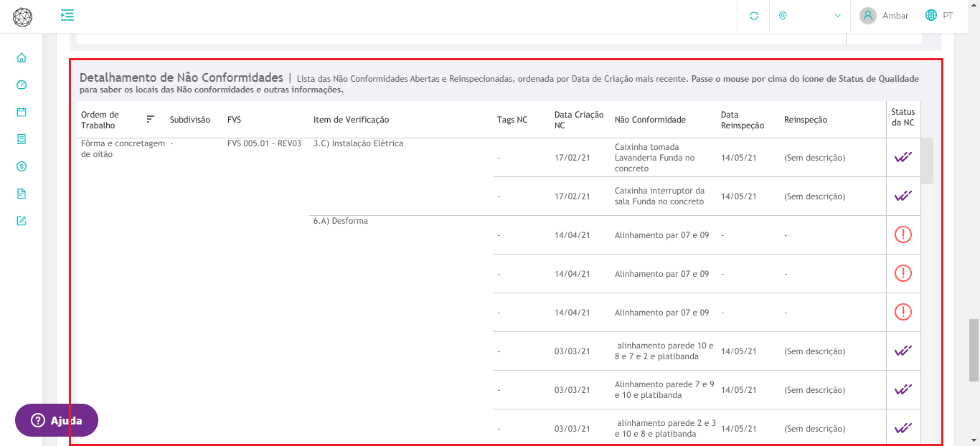This screenshot has width=980, height=446.
Task: Open the calendar icon in the sidebar
Action: pyautogui.click(x=22, y=112)
